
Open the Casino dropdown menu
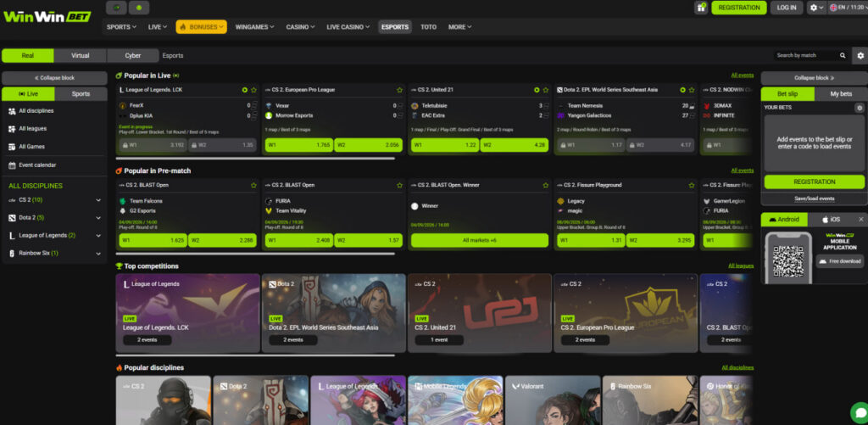tap(300, 26)
